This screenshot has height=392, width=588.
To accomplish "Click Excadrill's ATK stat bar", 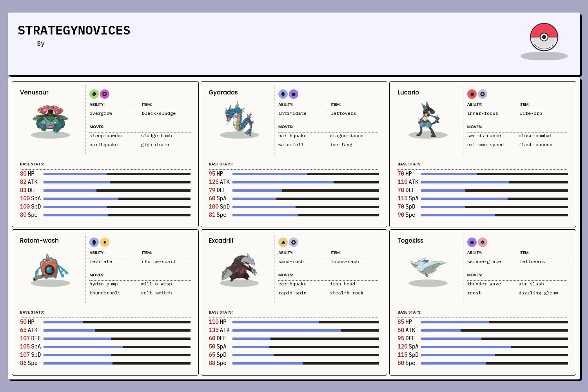I will coord(305,330).
